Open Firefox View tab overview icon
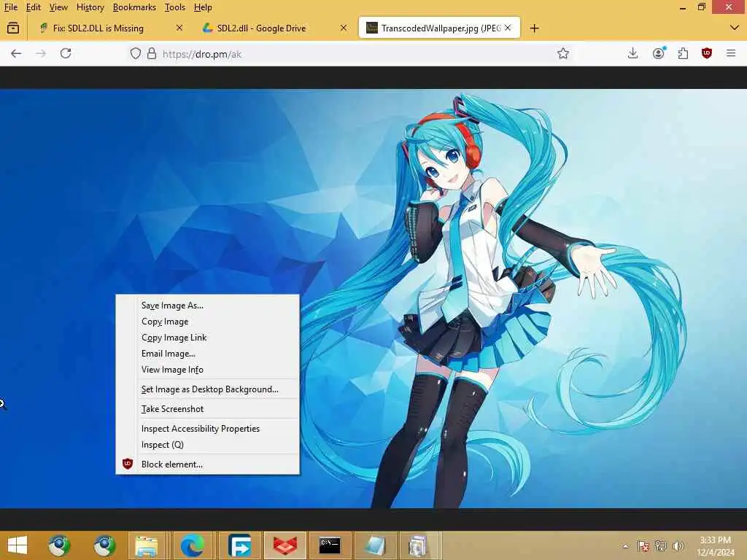 (x=13, y=28)
